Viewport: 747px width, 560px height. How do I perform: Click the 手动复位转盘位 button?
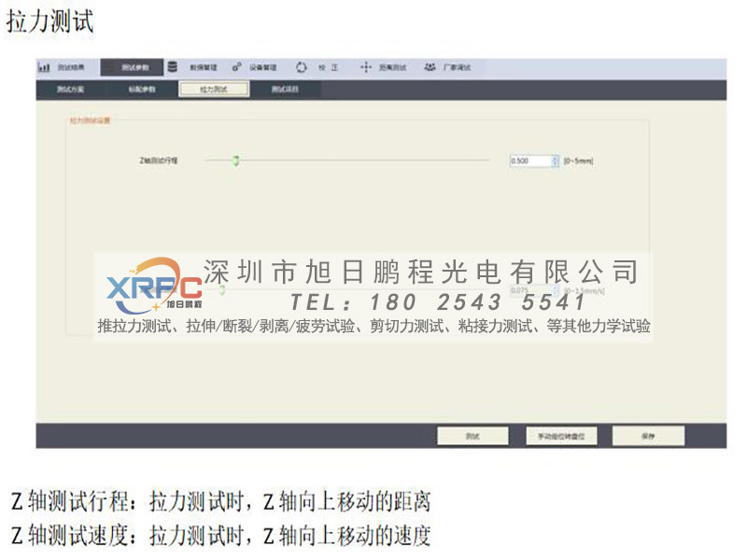tap(561, 436)
